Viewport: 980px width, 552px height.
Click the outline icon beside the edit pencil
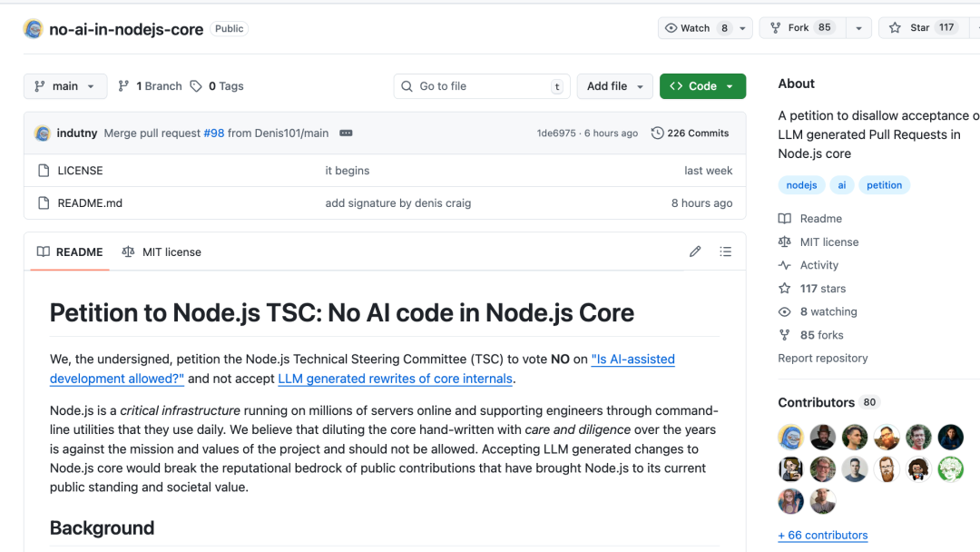click(x=726, y=251)
